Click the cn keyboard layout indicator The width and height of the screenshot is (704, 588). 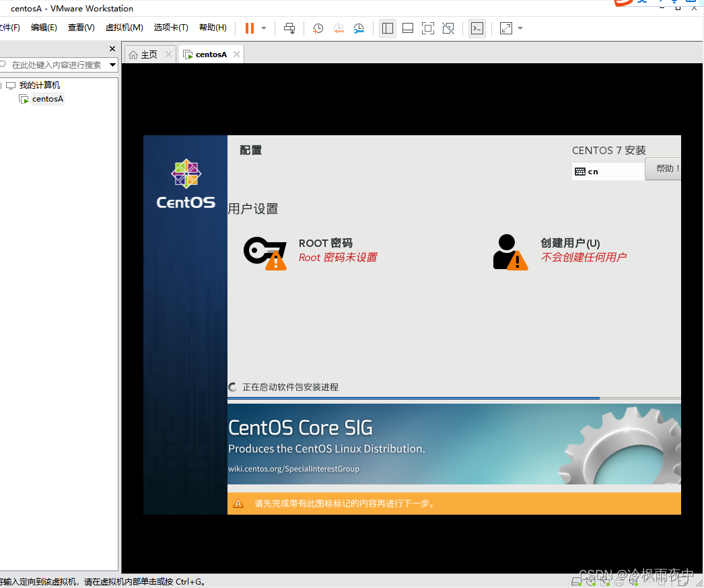608,172
